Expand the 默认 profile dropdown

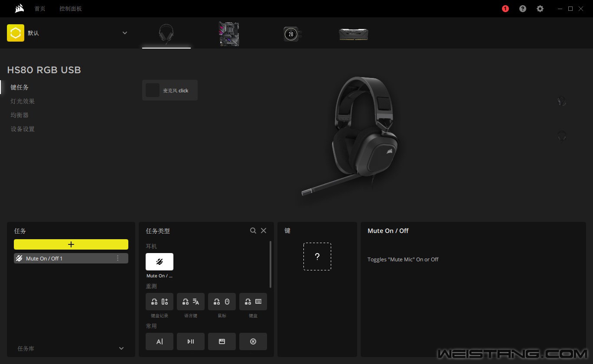[125, 33]
